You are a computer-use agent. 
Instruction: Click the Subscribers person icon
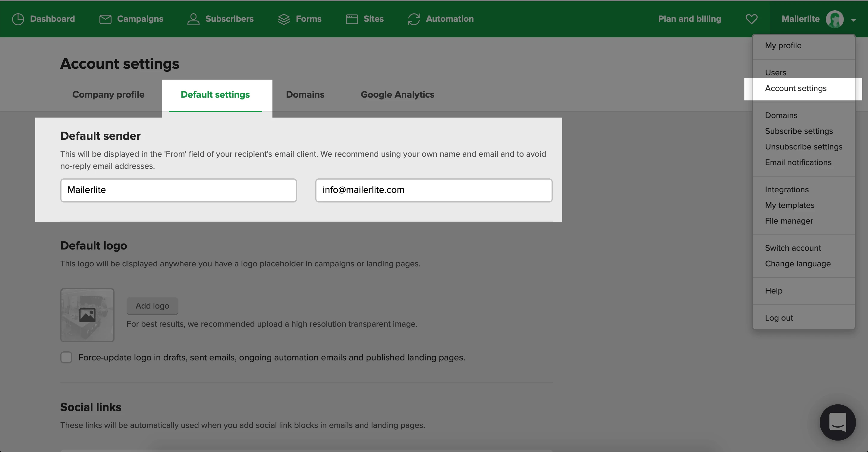point(193,19)
